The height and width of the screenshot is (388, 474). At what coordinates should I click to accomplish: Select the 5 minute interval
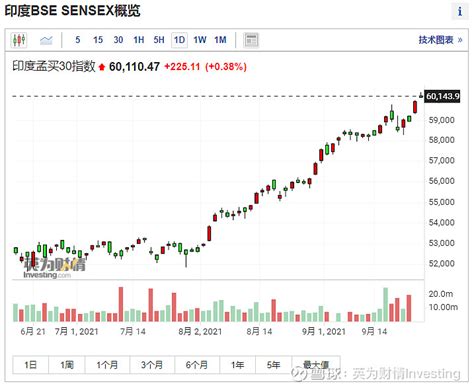click(78, 40)
